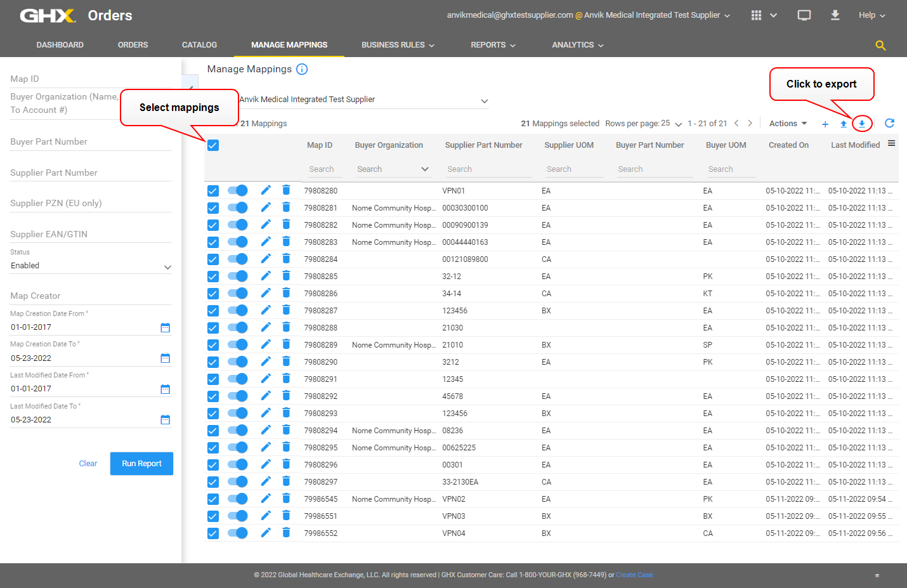Screen dimensions: 907x588
Task: Sort by Last Modified column header
Action: (855, 145)
